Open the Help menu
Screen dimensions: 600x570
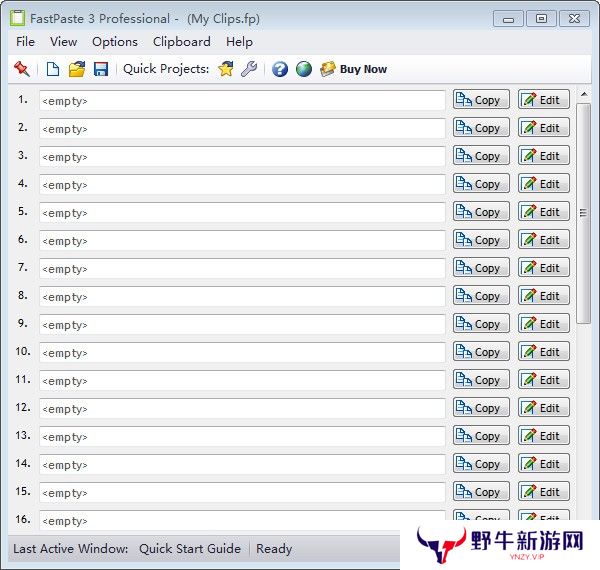(x=239, y=42)
